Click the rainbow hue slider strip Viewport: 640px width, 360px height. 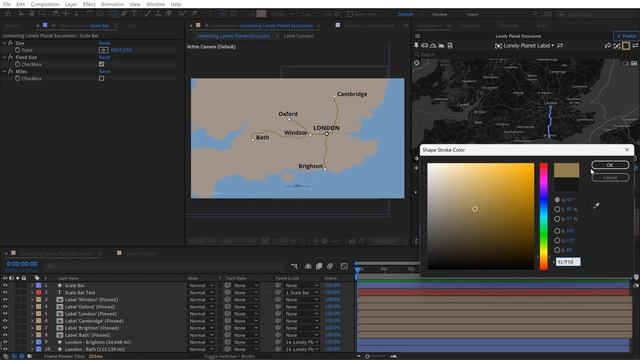(x=543, y=216)
